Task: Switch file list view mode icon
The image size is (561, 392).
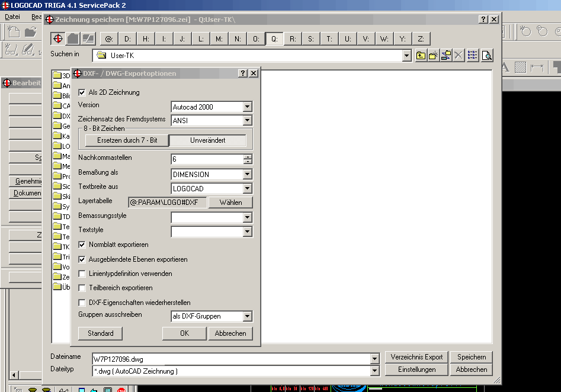Action: [473, 56]
